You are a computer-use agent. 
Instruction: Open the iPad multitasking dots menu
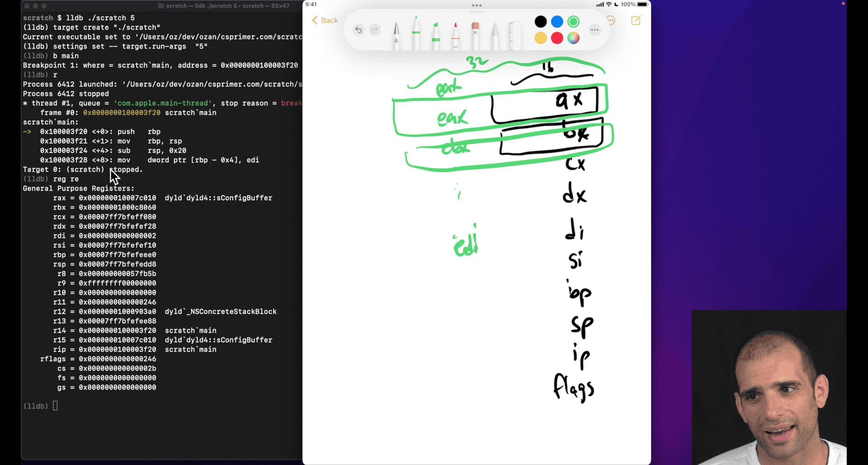(x=477, y=5)
